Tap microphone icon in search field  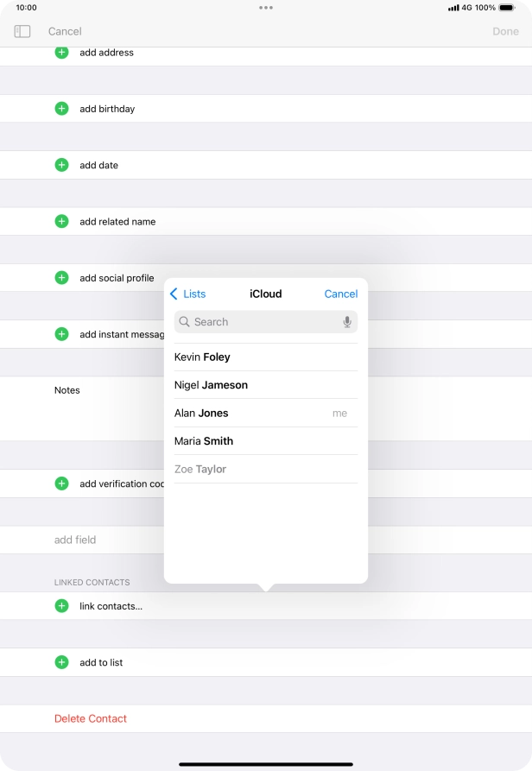(346, 322)
